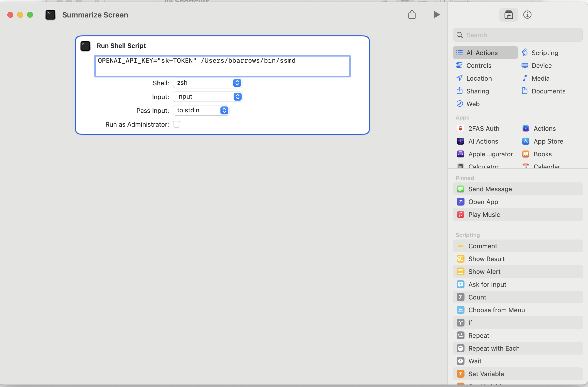The height and width of the screenshot is (387, 588).
Task: Toggle Run as Administrator checkbox
Action: [x=176, y=124]
